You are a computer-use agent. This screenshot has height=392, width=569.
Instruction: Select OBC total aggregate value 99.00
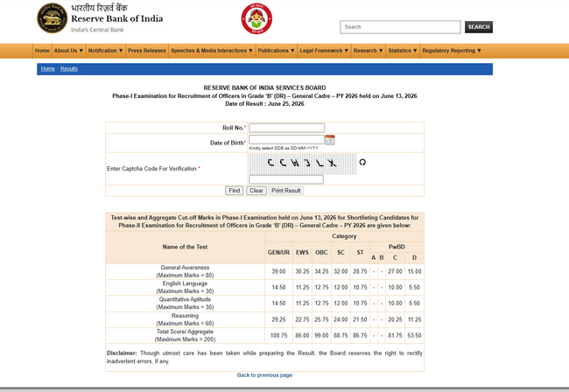tap(321, 336)
